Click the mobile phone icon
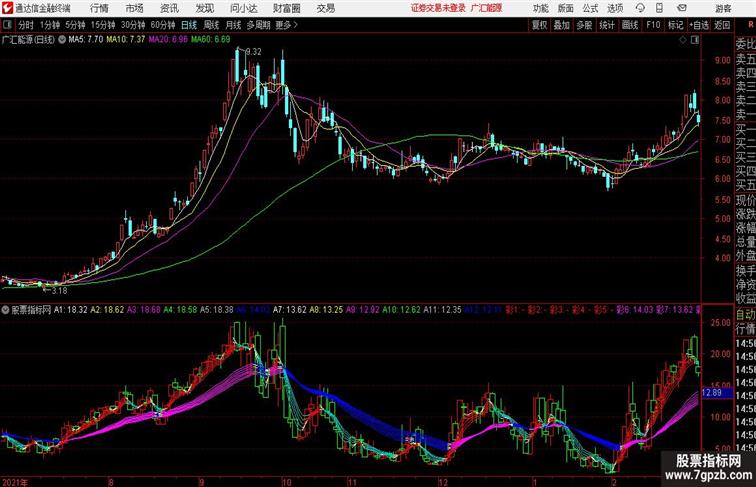This screenshot has width=756, height=487. pyautogui.click(x=660, y=8)
